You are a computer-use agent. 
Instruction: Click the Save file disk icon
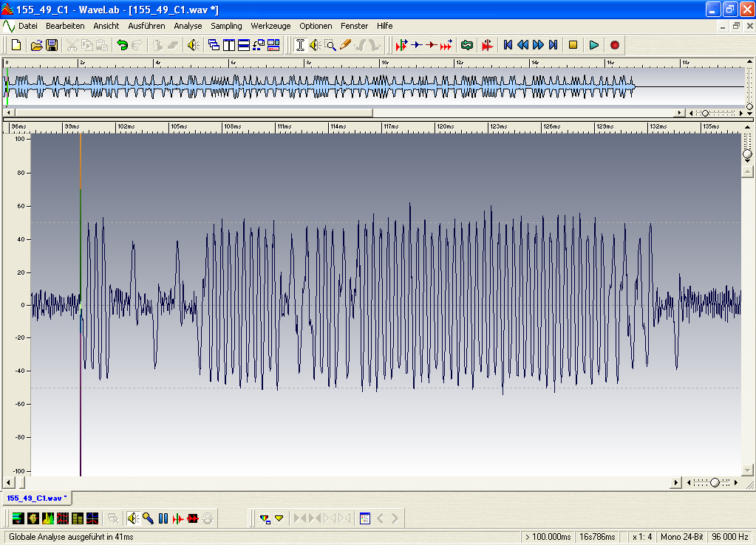pyautogui.click(x=52, y=45)
